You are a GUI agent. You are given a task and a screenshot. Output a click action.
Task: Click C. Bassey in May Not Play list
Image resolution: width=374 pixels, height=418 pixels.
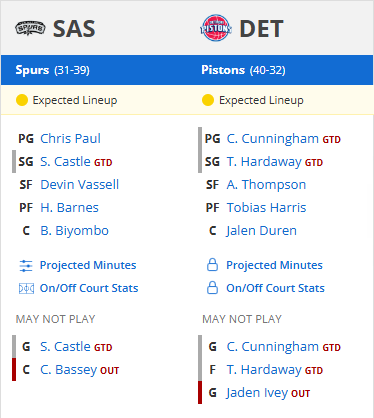click(x=69, y=370)
